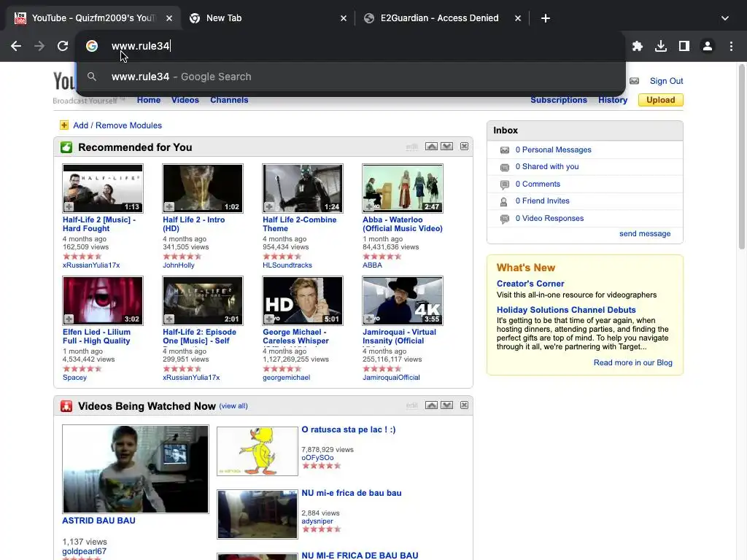747x560 pixels.
Task: Open the YouTube Videos nav link
Action: (x=185, y=100)
